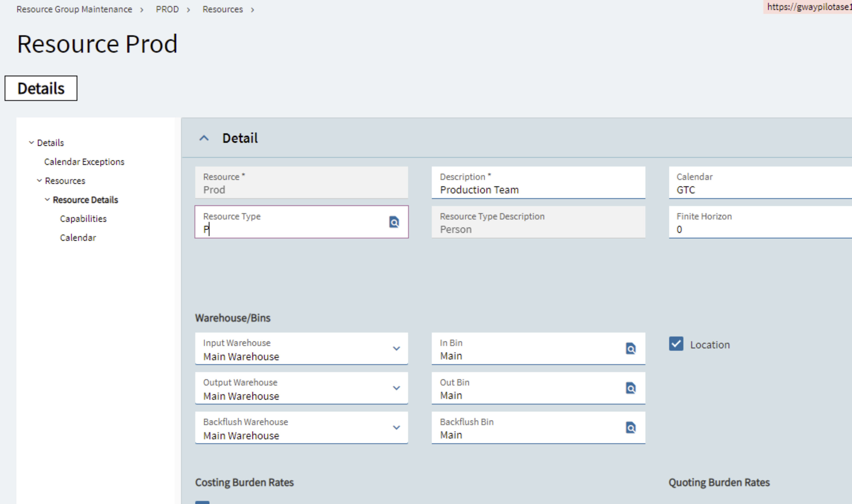This screenshot has height=504, width=852.
Task: Select Calendar under Resource Details
Action: pos(78,238)
